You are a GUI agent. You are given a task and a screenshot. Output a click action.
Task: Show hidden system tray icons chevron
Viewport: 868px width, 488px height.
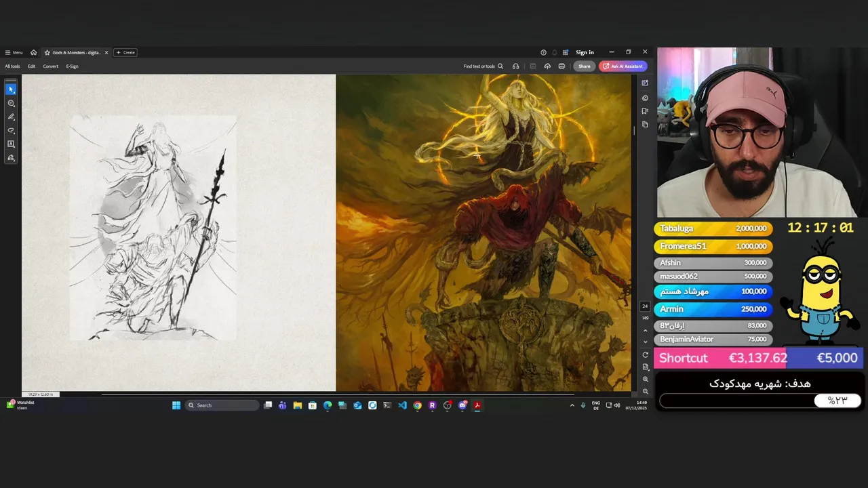[x=572, y=405]
